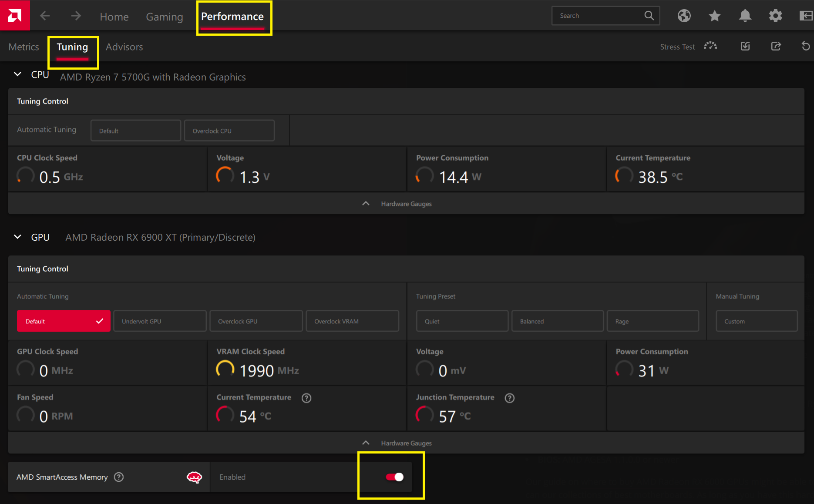Open favorites star icon
The height and width of the screenshot is (504, 814).
714,16
